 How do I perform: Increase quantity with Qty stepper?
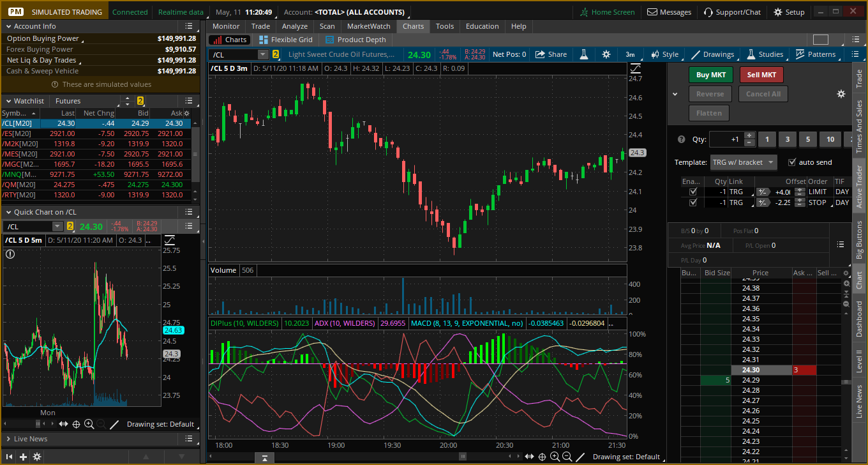click(x=749, y=135)
